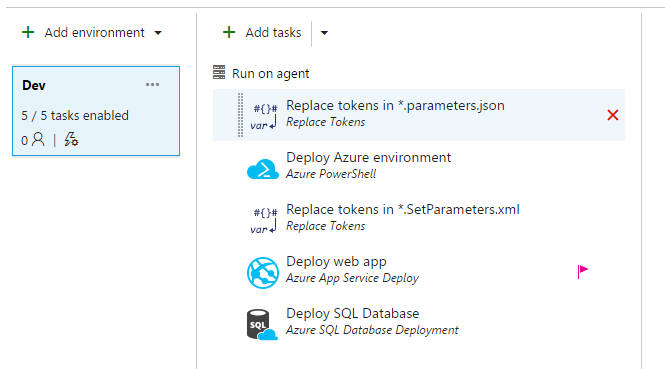Click 'Azure App Service Deploy' subtitle text
Viewport: 665px width, 369px height.
352,278
